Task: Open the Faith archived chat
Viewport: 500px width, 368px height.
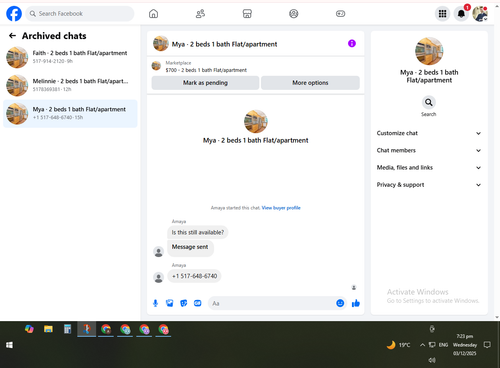Action: tap(70, 57)
